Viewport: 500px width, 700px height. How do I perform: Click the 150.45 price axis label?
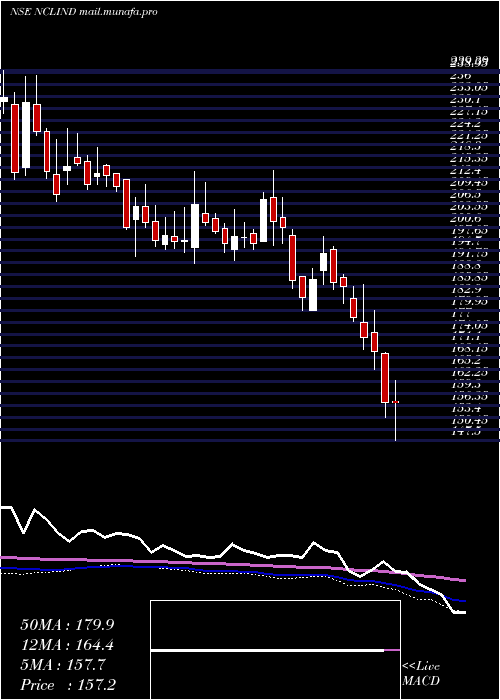click(468, 421)
